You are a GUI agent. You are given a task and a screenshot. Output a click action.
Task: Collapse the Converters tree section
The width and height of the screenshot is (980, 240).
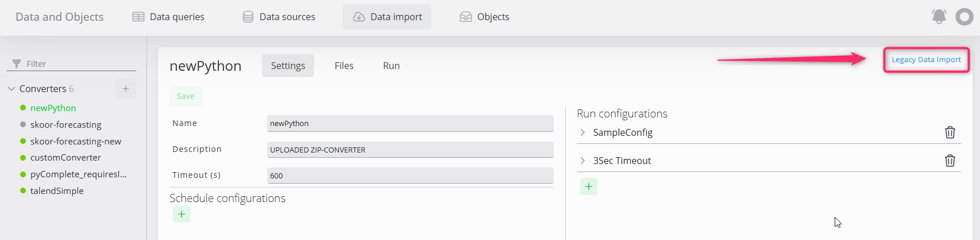tap(11, 89)
